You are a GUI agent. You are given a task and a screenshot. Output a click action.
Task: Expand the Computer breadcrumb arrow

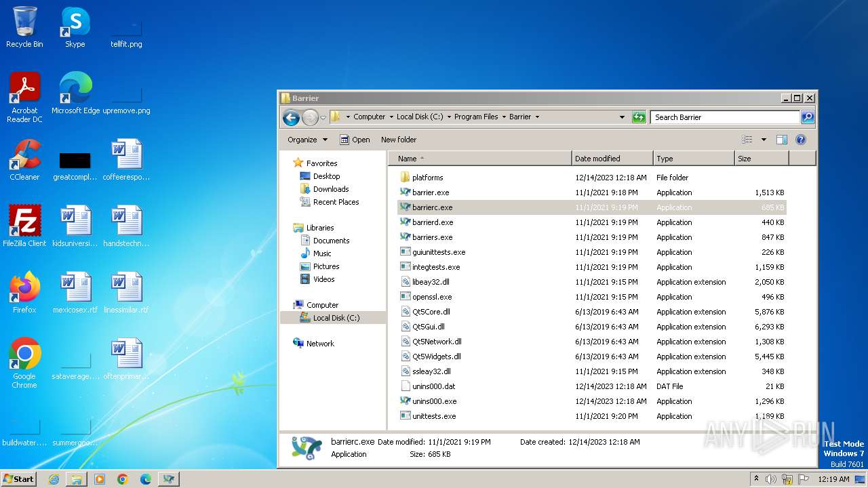(x=390, y=117)
